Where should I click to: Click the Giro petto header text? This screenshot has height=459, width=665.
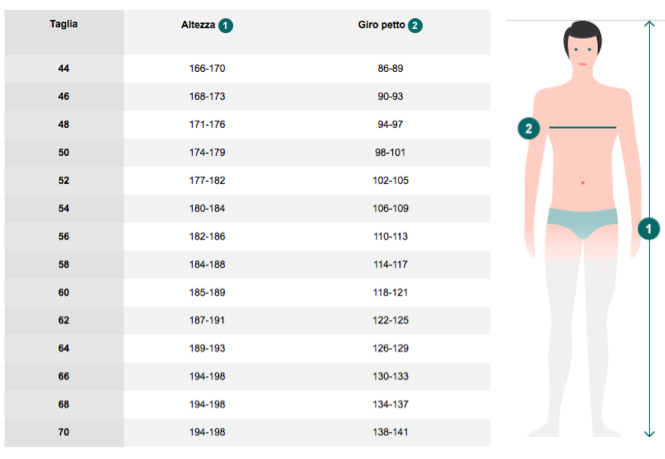tap(381, 24)
